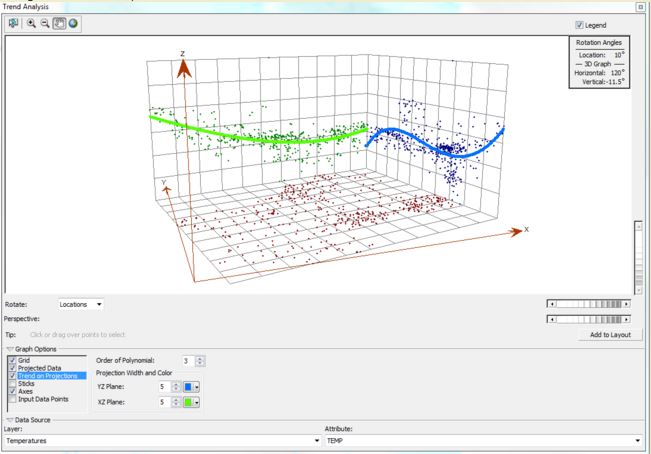Open the XZ Plane green color picker
This screenshot has height=454, width=651.
point(190,402)
